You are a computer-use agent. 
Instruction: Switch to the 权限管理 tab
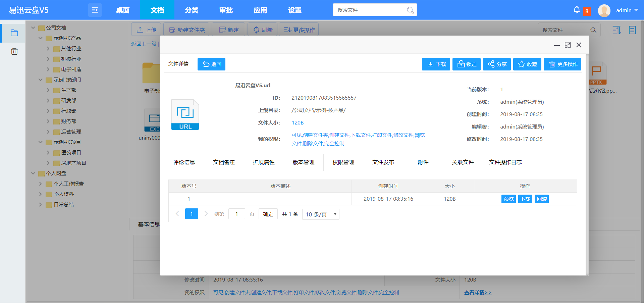point(343,162)
